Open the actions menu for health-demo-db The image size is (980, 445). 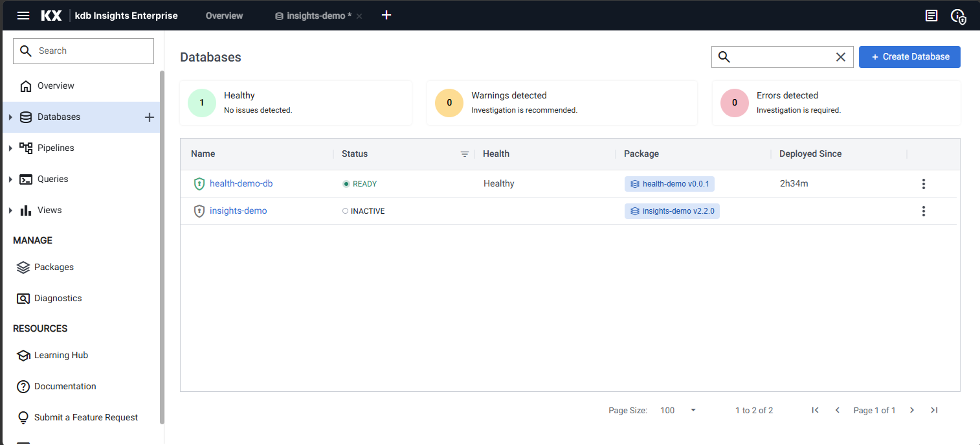coord(924,184)
